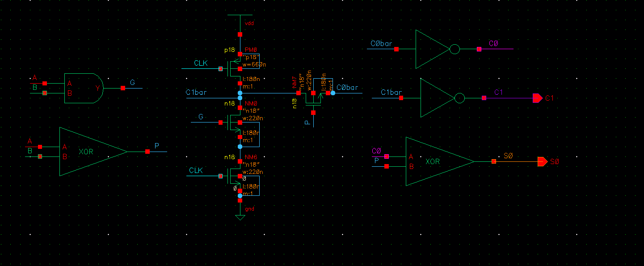The height and width of the screenshot is (266, 644).
Task: Select the red S0 output pin
Action: [x=542, y=161]
